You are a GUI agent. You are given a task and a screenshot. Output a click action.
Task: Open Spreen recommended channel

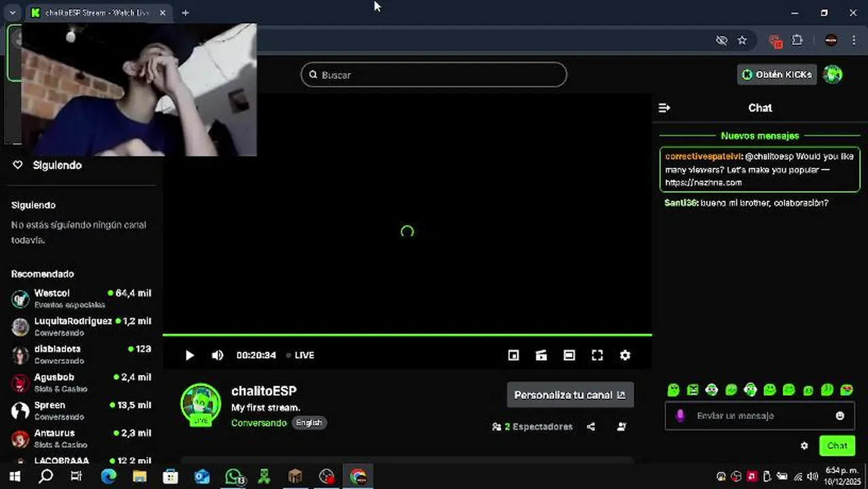(81, 410)
